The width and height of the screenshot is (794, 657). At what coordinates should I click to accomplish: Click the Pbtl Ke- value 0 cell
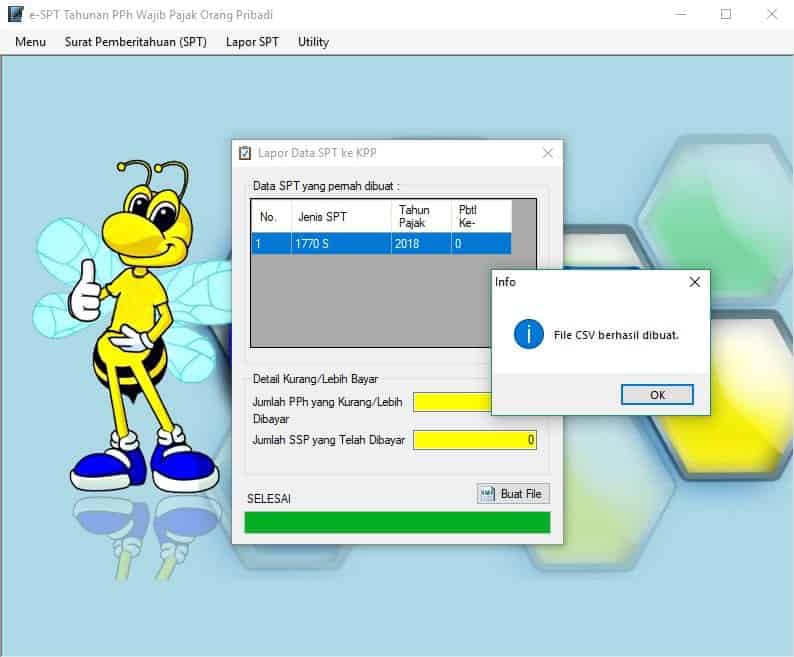pyautogui.click(x=481, y=244)
